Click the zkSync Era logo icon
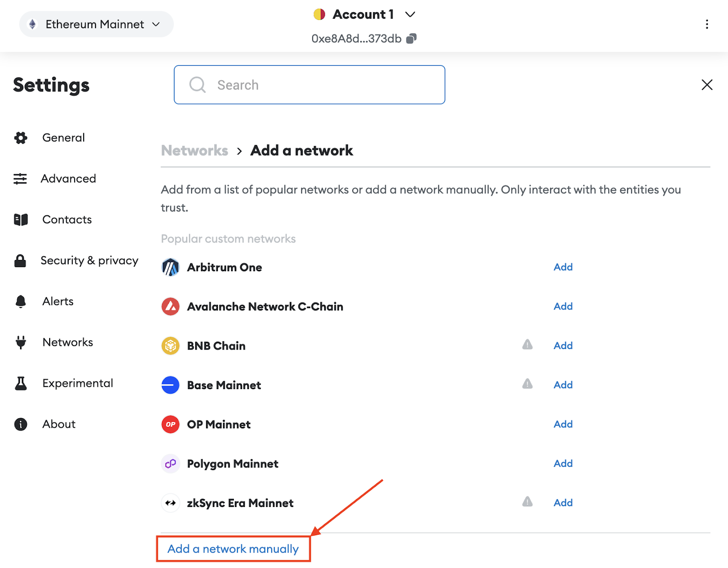This screenshot has height=568, width=728. point(171,503)
